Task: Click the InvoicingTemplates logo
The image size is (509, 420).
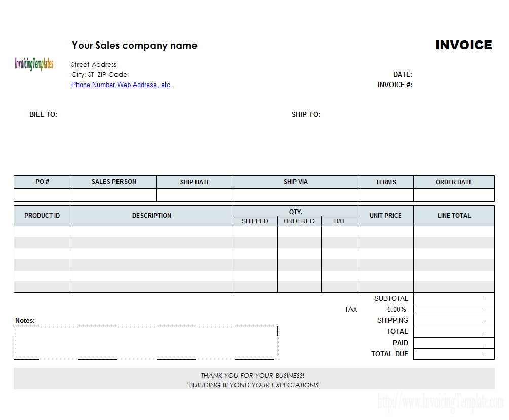Action: pyautogui.click(x=34, y=64)
